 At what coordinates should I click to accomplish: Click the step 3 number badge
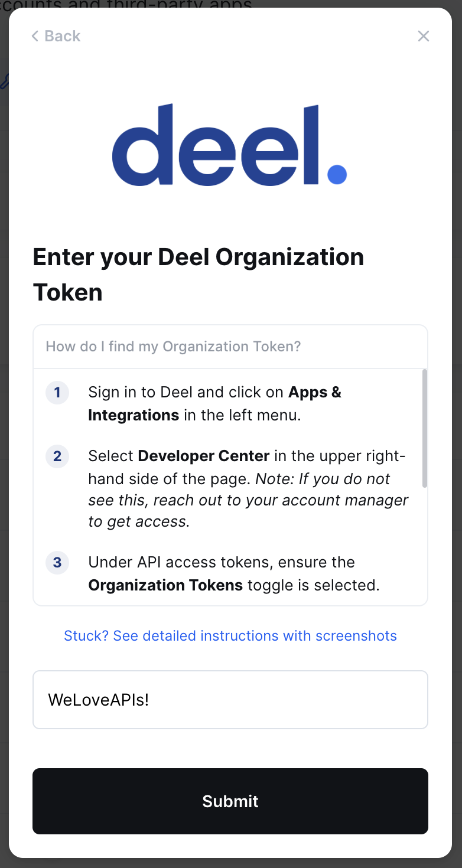tap(57, 563)
